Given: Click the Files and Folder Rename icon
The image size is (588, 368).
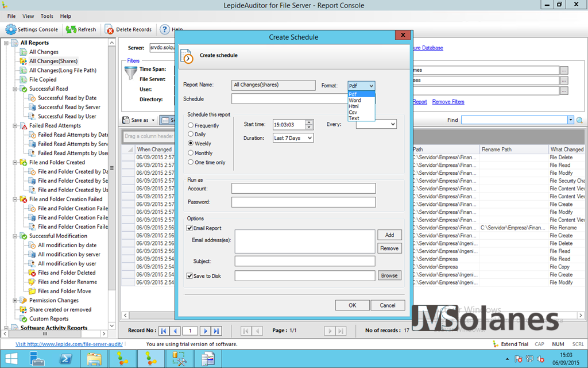Looking at the screenshot, I should (x=32, y=282).
